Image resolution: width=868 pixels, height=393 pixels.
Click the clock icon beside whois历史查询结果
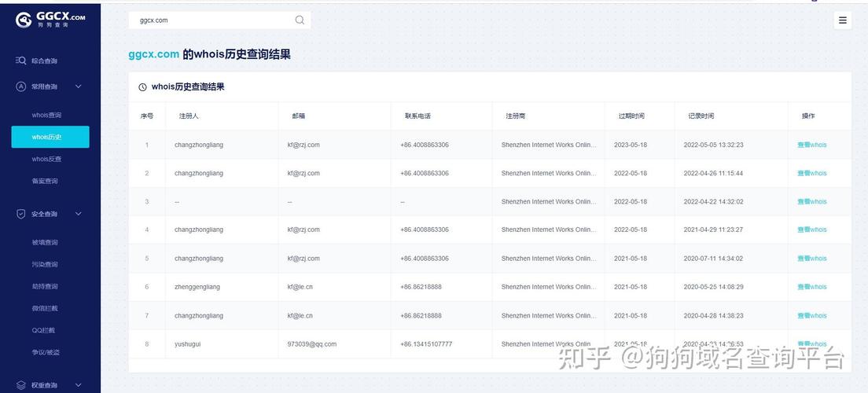[142, 87]
